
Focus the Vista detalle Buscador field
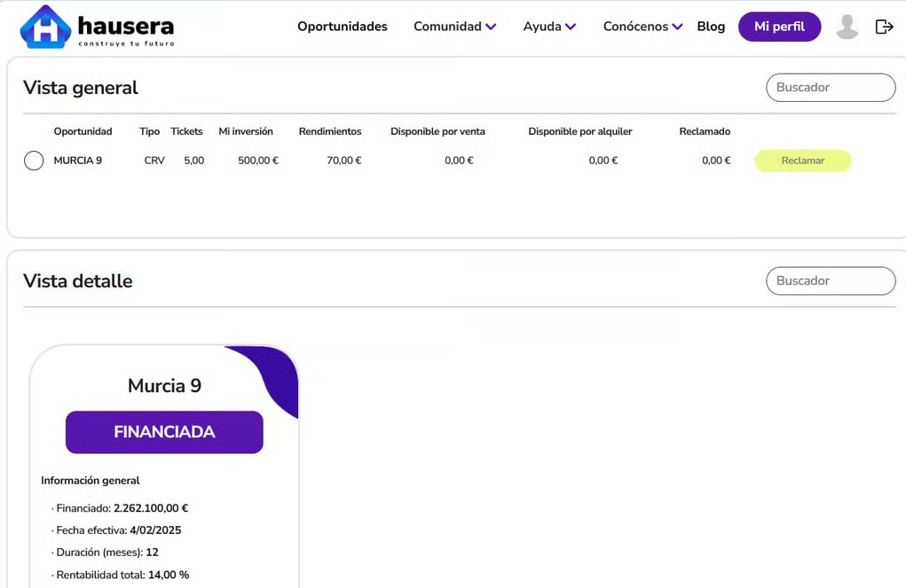(x=830, y=281)
